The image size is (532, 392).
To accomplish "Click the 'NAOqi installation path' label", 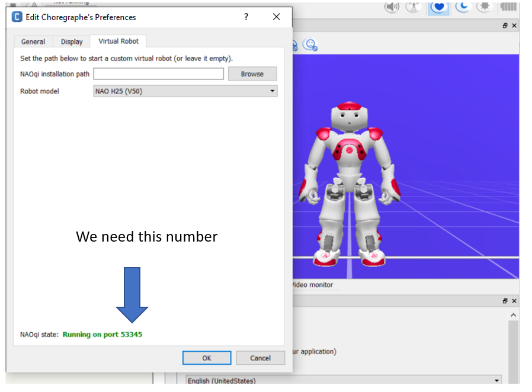I will click(x=55, y=74).
